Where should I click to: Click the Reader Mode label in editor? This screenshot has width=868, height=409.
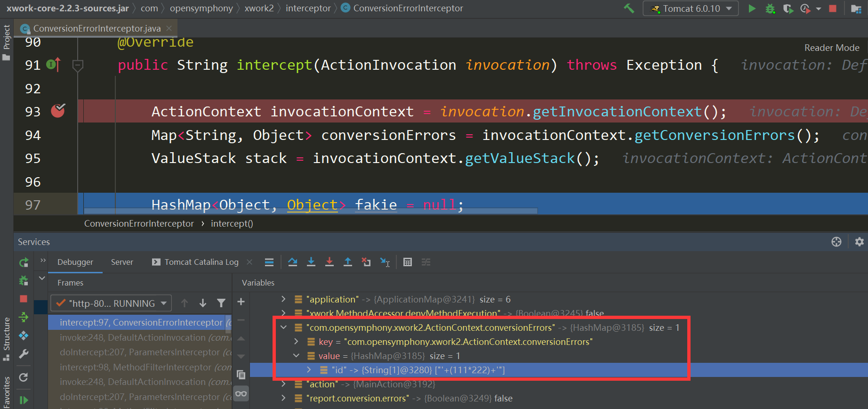832,48
